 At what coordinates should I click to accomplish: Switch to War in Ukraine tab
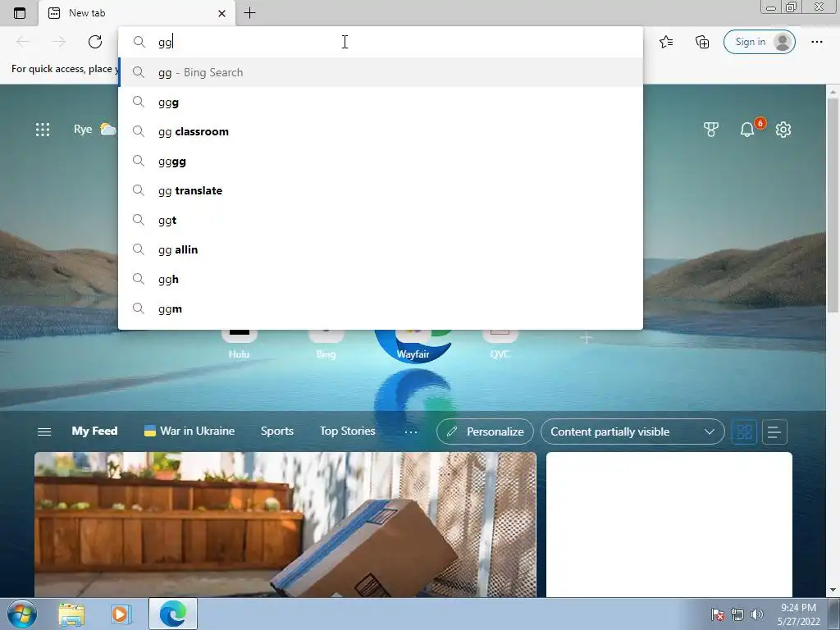click(189, 431)
